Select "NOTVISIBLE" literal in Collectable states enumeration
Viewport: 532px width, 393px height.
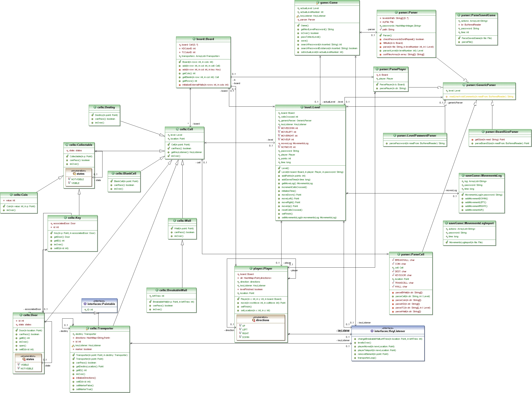[x=77, y=179]
